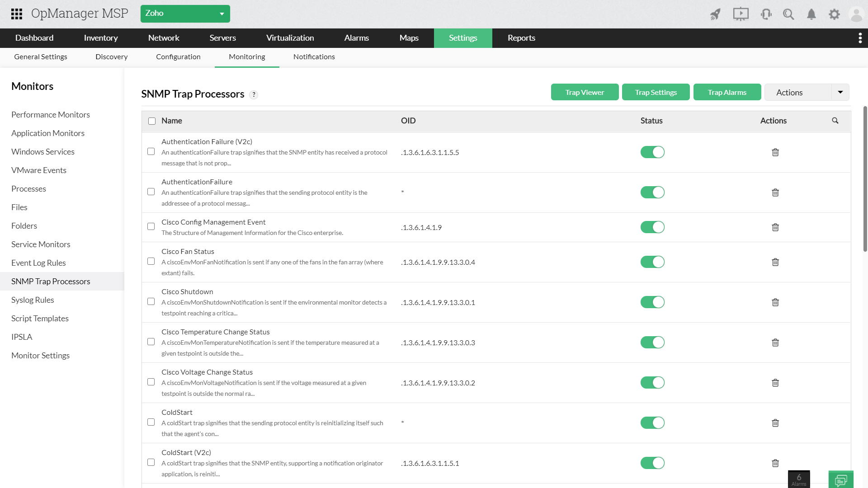Viewport: 868px width, 488px height.
Task: Open the apps grid menu icon
Action: pyautogui.click(x=17, y=14)
